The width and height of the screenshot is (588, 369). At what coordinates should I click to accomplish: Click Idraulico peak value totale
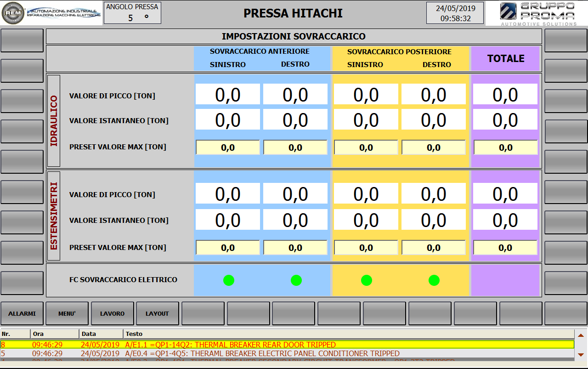[x=505, y=95]
